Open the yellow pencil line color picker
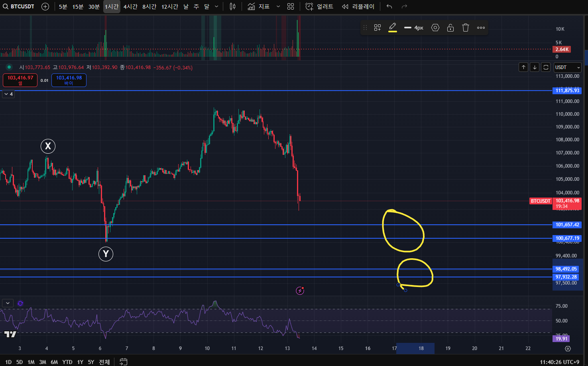Viewport: 588px width, 366px height. (x=393, y=28)
